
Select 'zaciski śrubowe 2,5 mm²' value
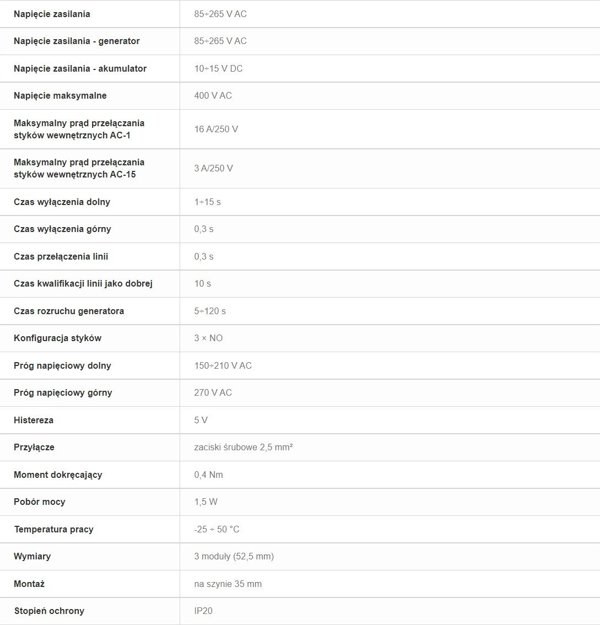click(x=244, y=447)
